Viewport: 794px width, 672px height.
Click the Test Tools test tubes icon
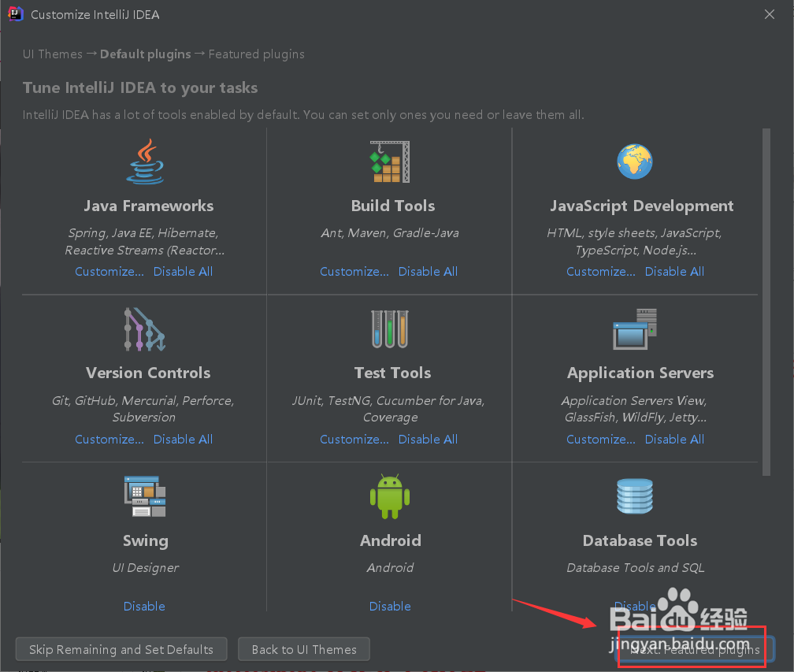pyautogui.click(x=390, y=329)
